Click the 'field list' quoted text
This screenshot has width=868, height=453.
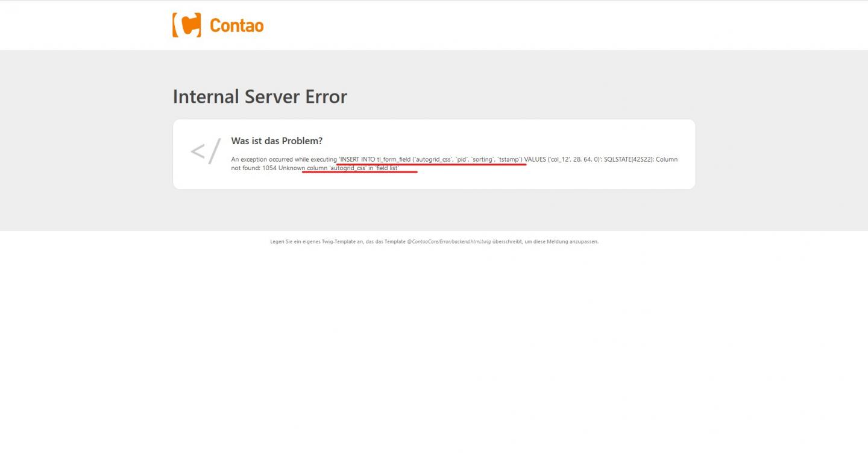tap(387, 168)
